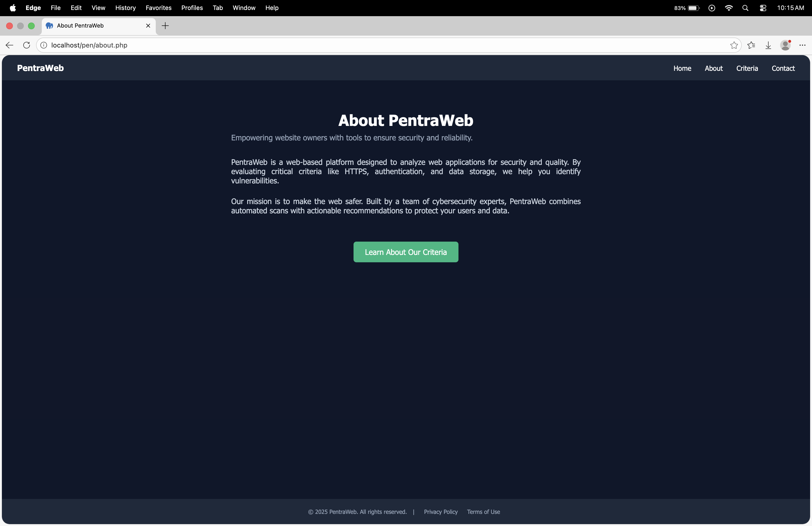812x526 pixels.
Task: Open Privacy Policy footer link
Action: [440, 512]
